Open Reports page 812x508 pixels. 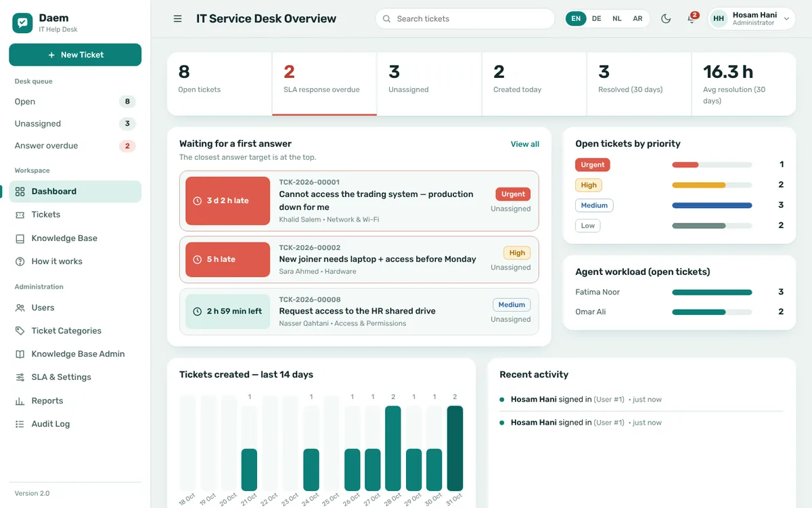[x=75, y=401]
